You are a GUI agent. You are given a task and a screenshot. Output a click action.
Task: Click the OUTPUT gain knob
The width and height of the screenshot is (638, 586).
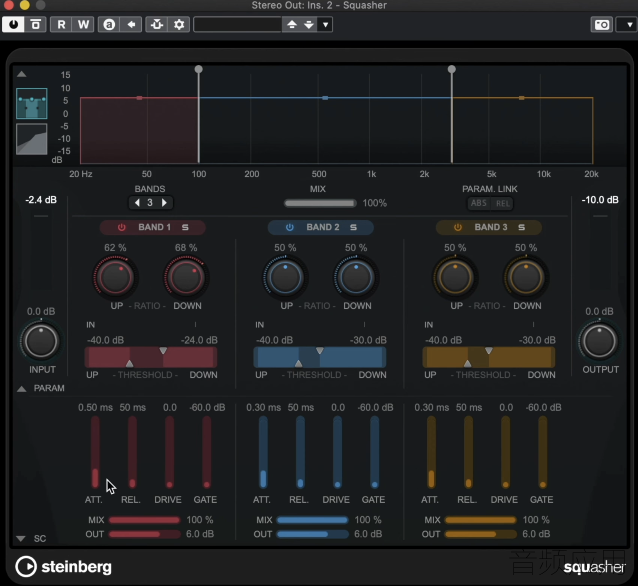[x=599, y=341]
